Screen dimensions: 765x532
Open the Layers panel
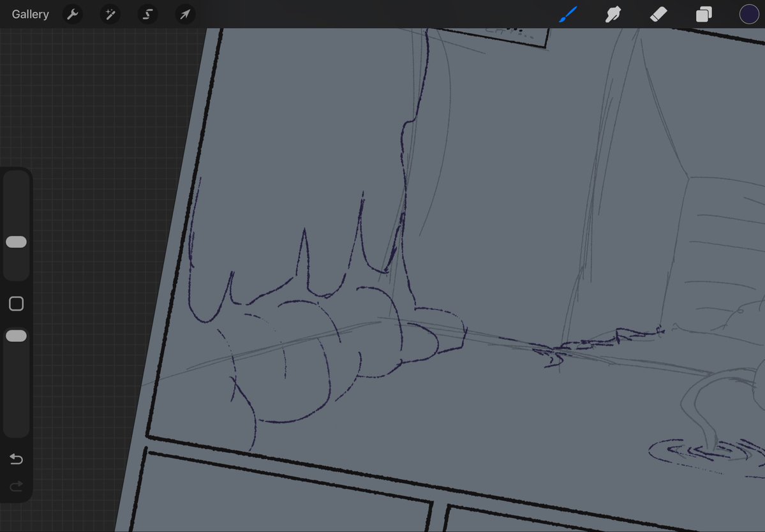tap(704, 14)
